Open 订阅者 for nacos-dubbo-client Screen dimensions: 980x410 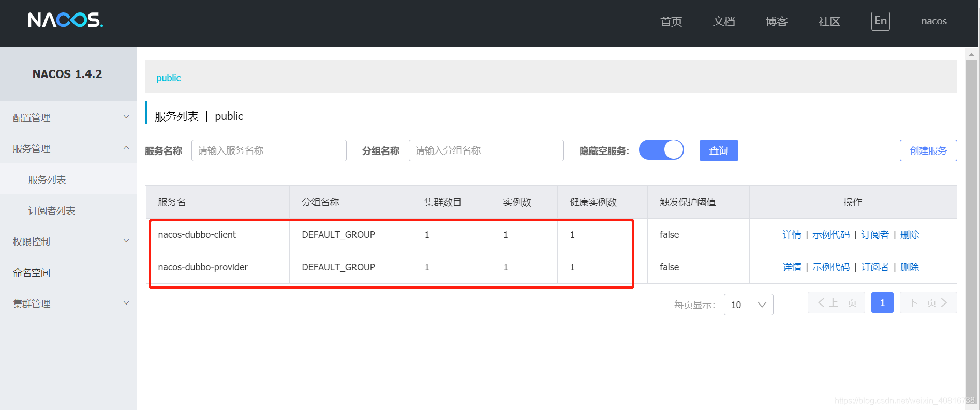(875, 235)
